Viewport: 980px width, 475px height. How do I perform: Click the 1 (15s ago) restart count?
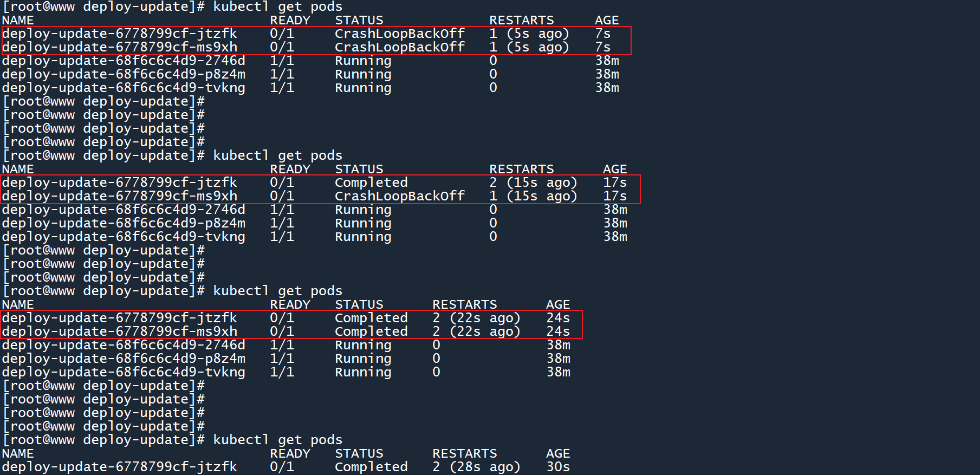pyautogui.click(x=533, y=196)
